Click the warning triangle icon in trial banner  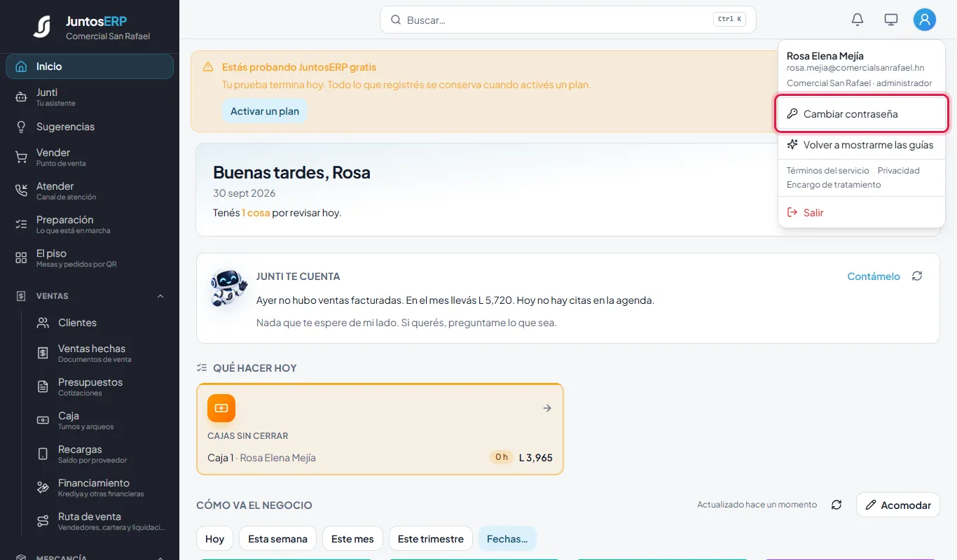coord(208,67)
